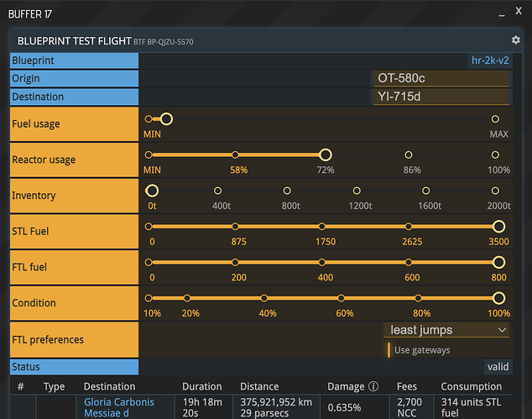
Task: Select the 2,700 NCC fees cell
Action: coord(411,407)
